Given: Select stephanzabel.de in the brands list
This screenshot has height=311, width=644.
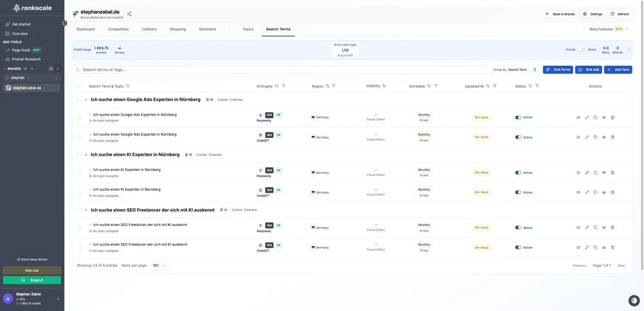Looking at the screenshot, I should click(x=32, y=88).
